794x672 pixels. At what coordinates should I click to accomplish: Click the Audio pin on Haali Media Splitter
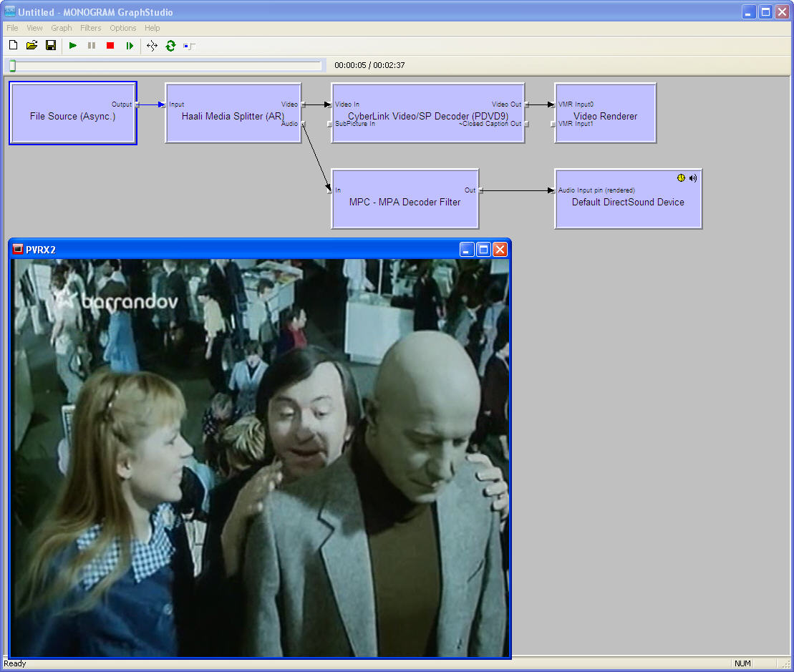click(303, 124)
